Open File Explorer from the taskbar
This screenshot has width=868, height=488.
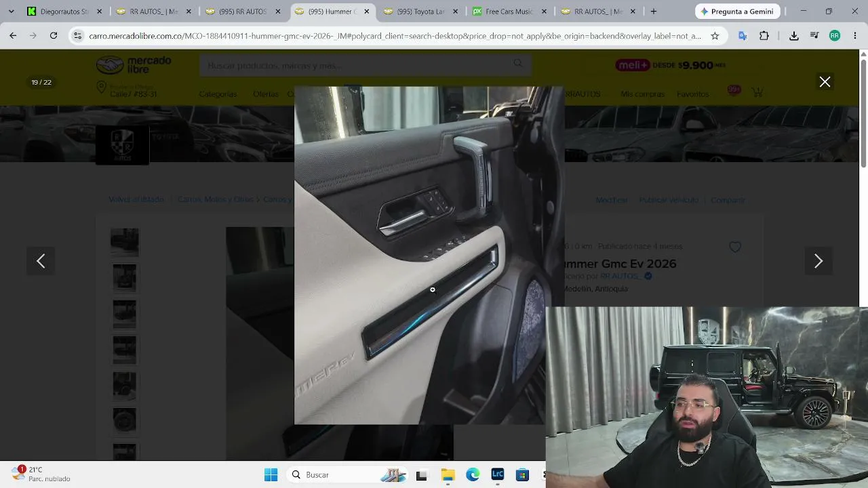click(448, 474)
